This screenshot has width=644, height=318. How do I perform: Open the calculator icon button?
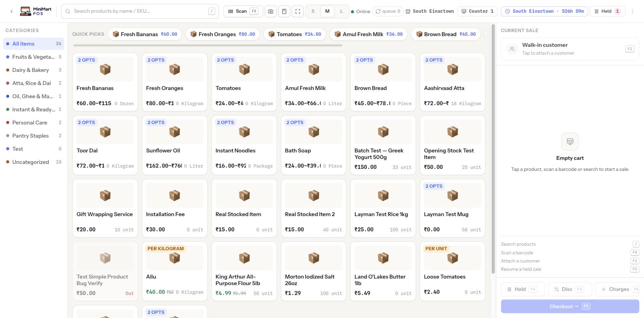(x=284, y=12)
